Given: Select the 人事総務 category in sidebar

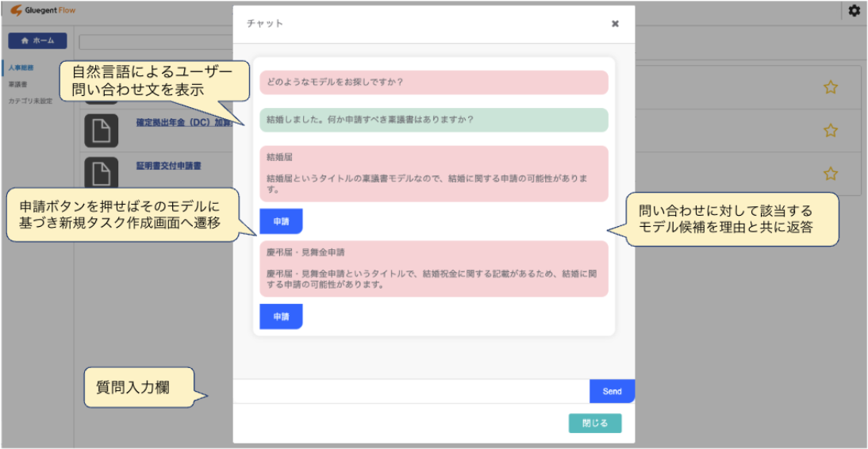Looking at the screenshot, I should (x=21, y=68).
